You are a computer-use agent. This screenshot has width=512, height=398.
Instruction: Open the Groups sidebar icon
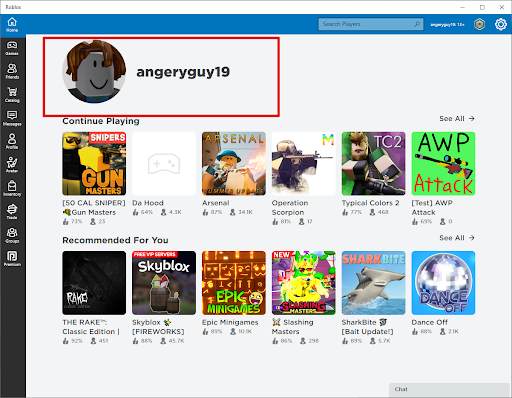tap(12, 235)
